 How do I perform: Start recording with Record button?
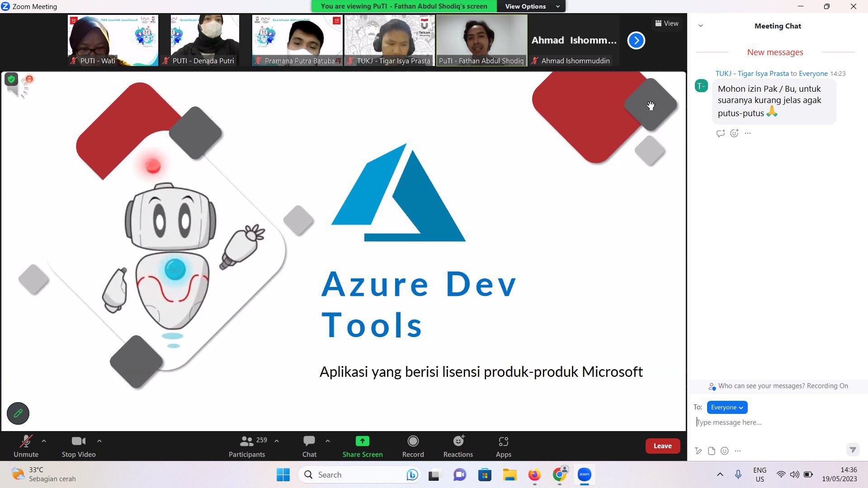413,446
